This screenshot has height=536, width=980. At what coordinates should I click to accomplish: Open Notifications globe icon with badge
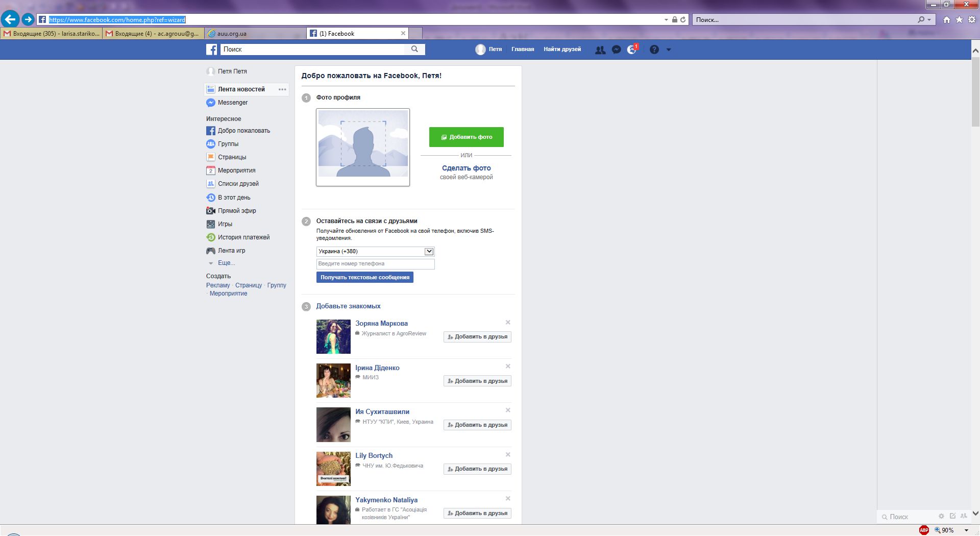point(632,50)
